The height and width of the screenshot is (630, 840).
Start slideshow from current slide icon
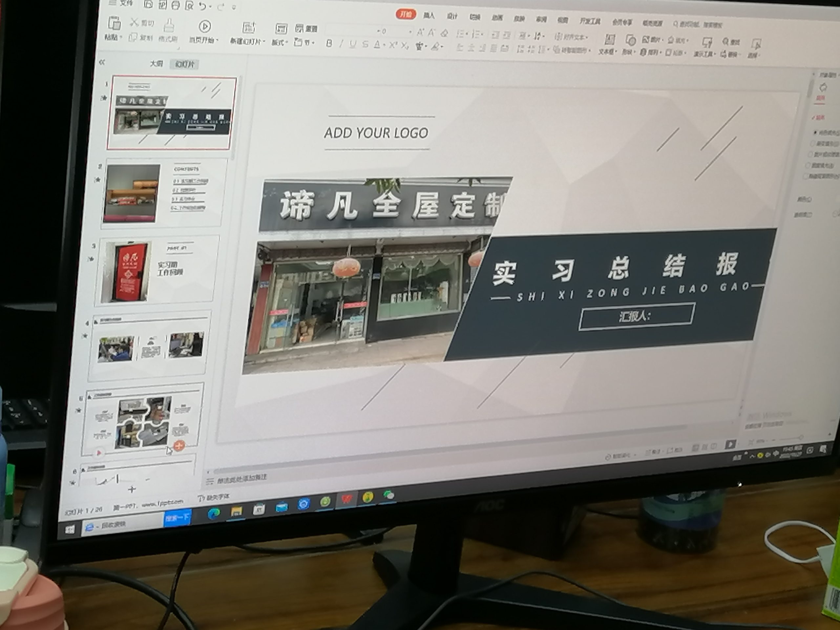tap(205, 27)
